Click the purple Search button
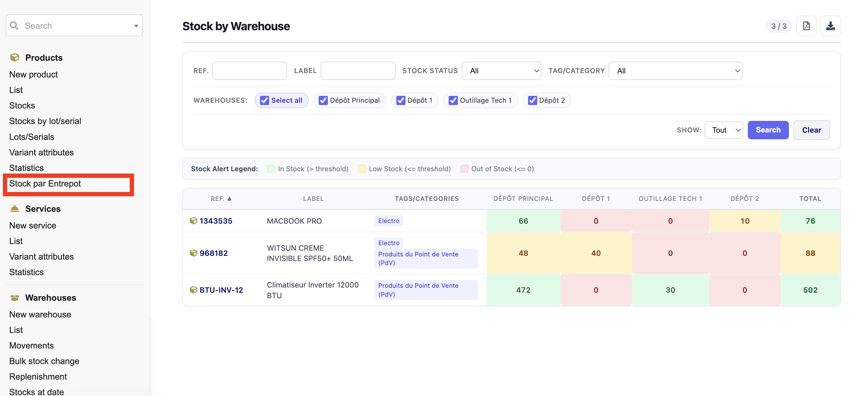The width and height of the screenshot is (868, 396). click(x=768, y=130)
